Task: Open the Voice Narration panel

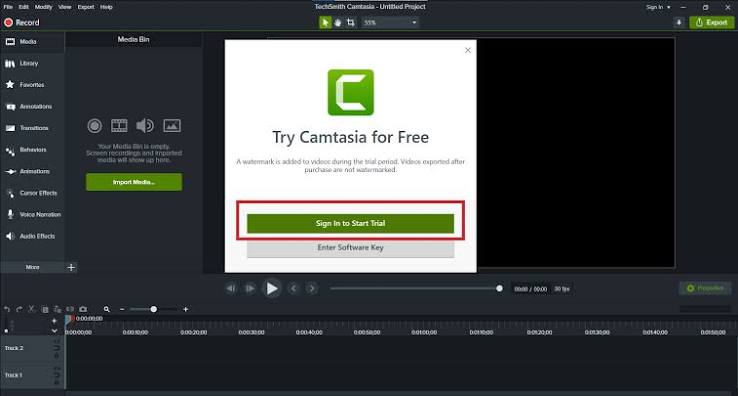Action: pos(32,215)
